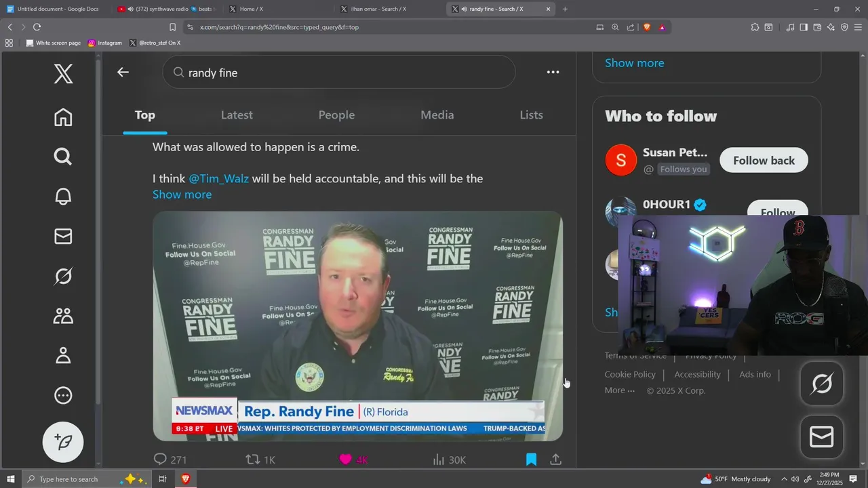The image size is (868, 488).
Task: Open zoom magnifier in address bar
Action: [x=615, y=27]
